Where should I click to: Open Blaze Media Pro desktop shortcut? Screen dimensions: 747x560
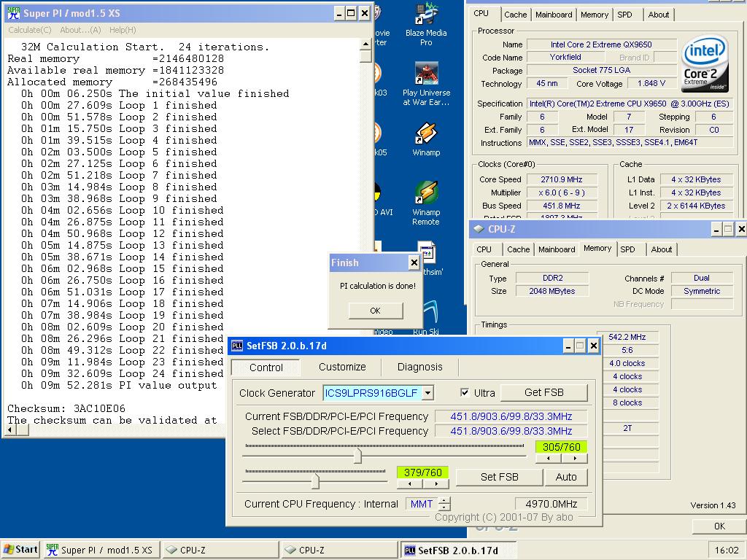[x=426, y=25]
